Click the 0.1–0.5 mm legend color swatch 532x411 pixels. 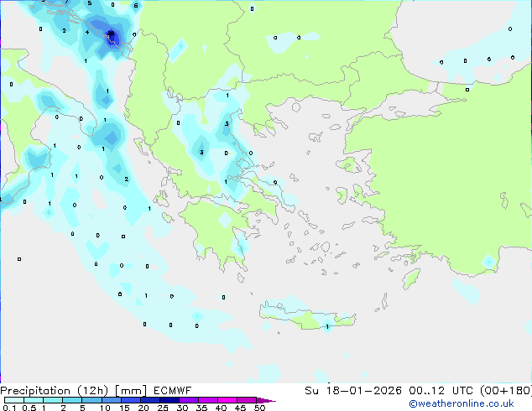pyautogui.click(x=14, y=400)
